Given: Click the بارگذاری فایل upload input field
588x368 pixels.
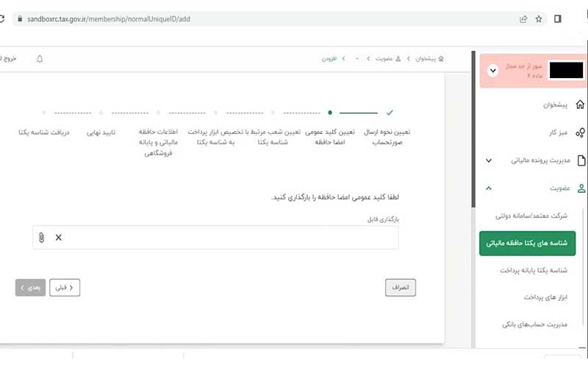Looking at the screenshot, I should point(220,237).
